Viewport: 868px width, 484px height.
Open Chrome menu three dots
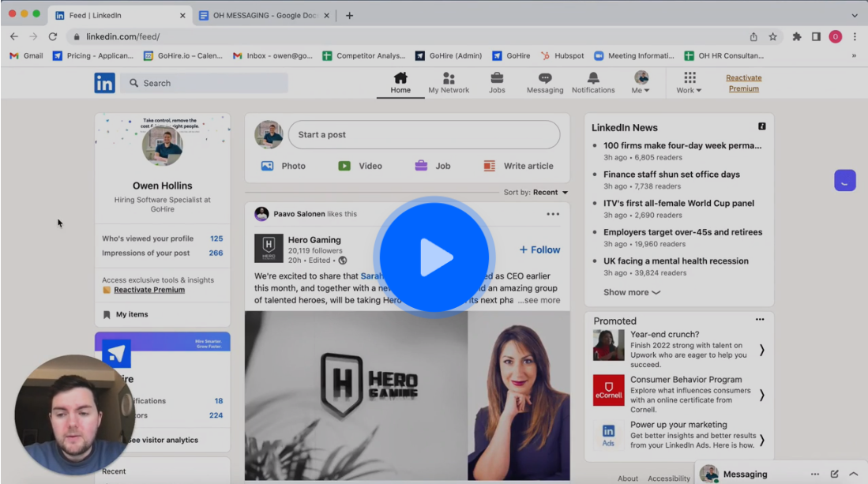point(855,36)
